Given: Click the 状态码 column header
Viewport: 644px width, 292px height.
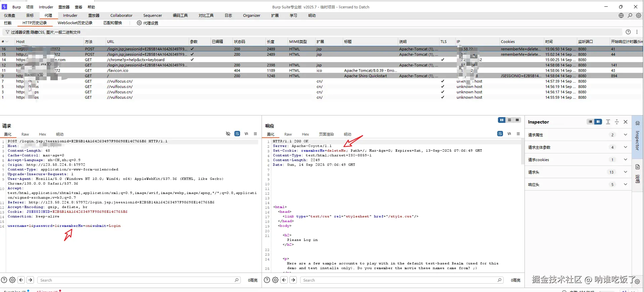Looking at the screenshot, I should click(x=239, y=42).
